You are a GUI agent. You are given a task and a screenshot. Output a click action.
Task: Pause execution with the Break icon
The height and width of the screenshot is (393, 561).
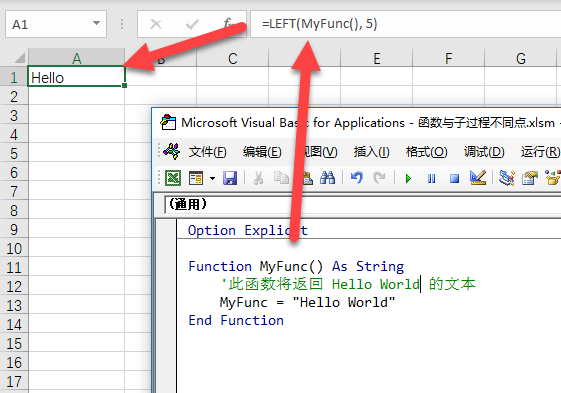431,178
